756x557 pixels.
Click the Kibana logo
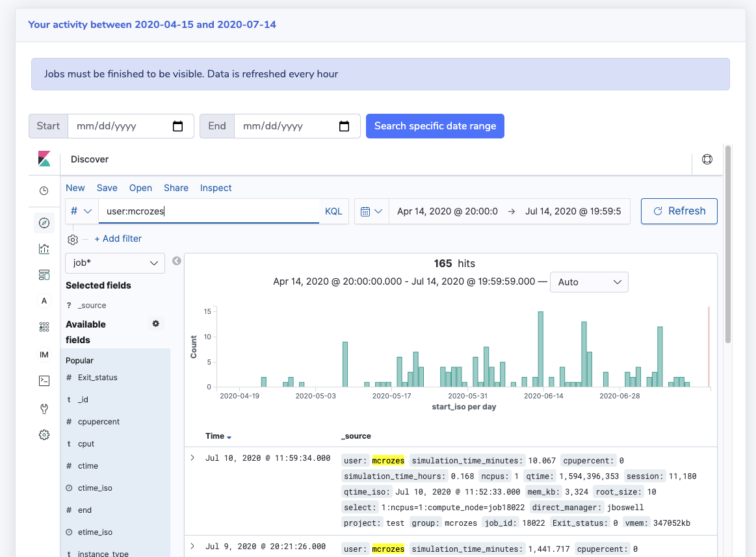pos(44,159)
